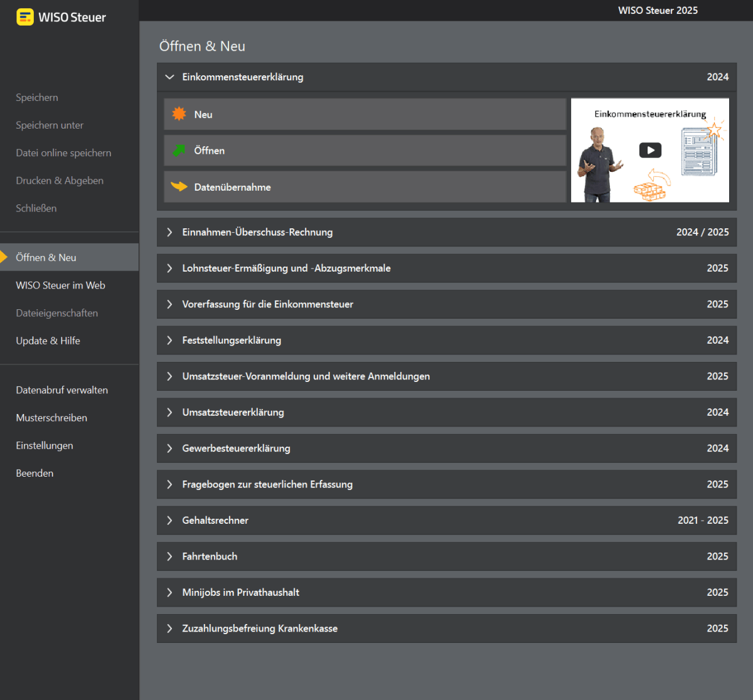This screenshot has height=700, width=753.
Task: Expand the Feststellungserklärung section
Action: [169, 340]
